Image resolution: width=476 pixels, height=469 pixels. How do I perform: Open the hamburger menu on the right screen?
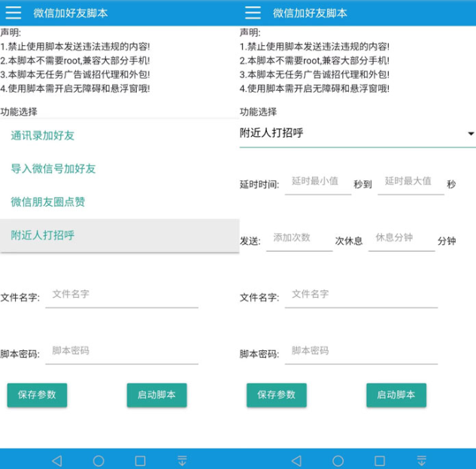[x=253, y=13]
